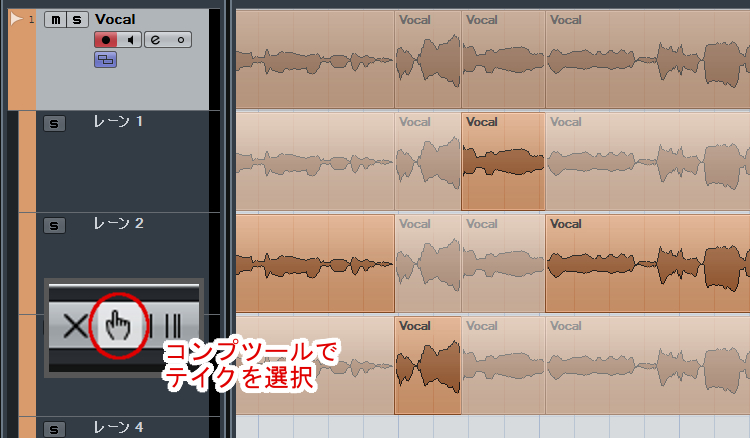
Task: Solo Lane 4 (レーン 4)
Action: click(54, 429)
